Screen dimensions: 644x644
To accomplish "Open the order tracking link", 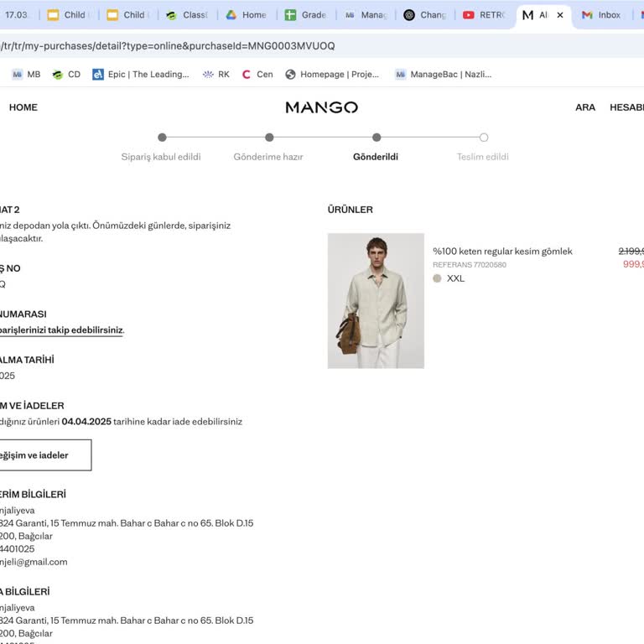I will [61, 330].
